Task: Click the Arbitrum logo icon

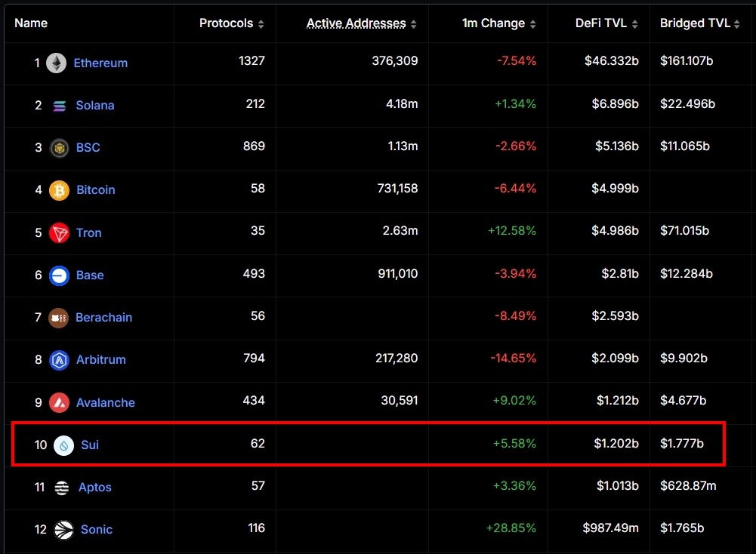Action: coord(60,360)
